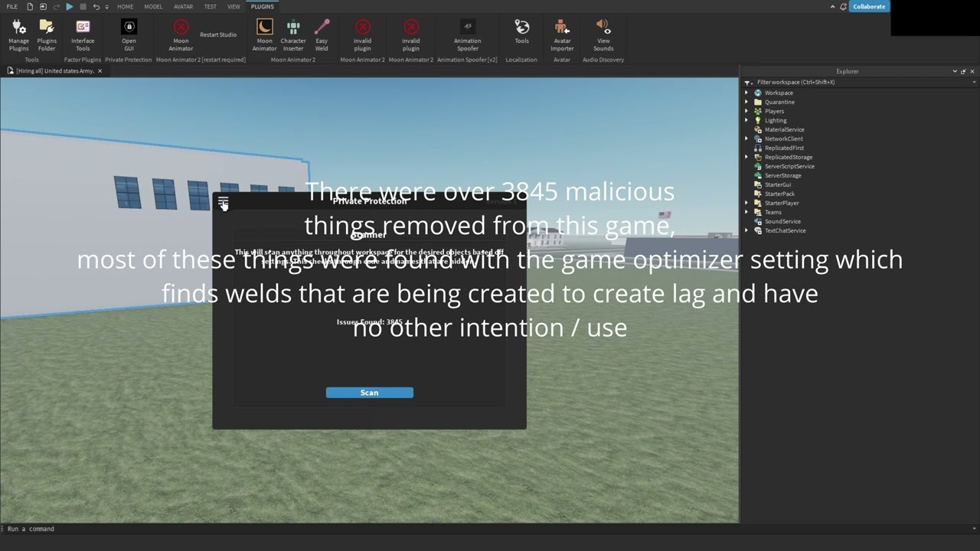Select the PLUGINS ribbon tab
This screenshot has width=980, height=551.
click(262, 6)
